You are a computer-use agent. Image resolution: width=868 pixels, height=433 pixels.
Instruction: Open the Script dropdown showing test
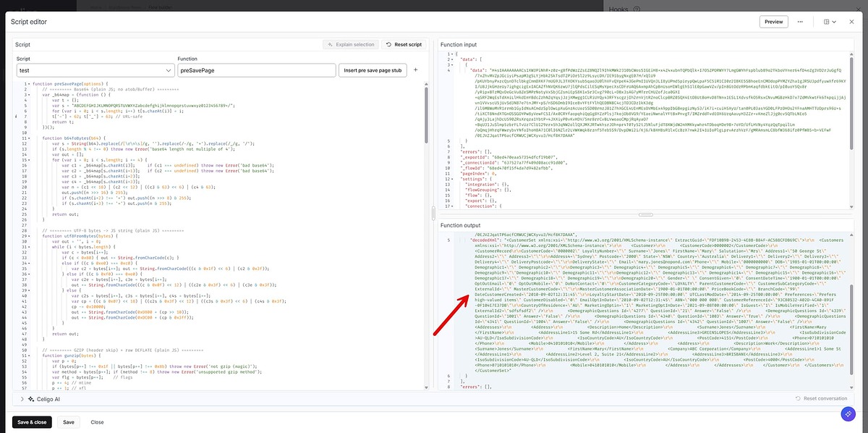click(x=95, y=70)
